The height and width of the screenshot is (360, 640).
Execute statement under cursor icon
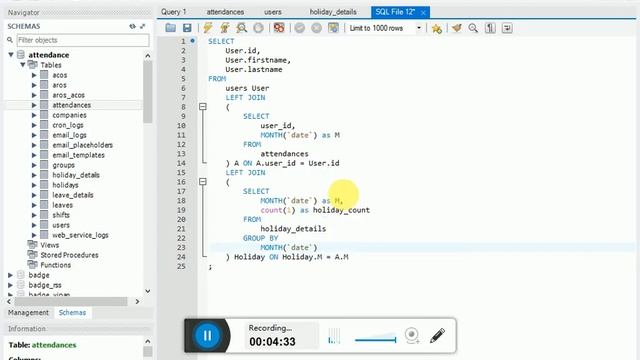click(224, 28)
